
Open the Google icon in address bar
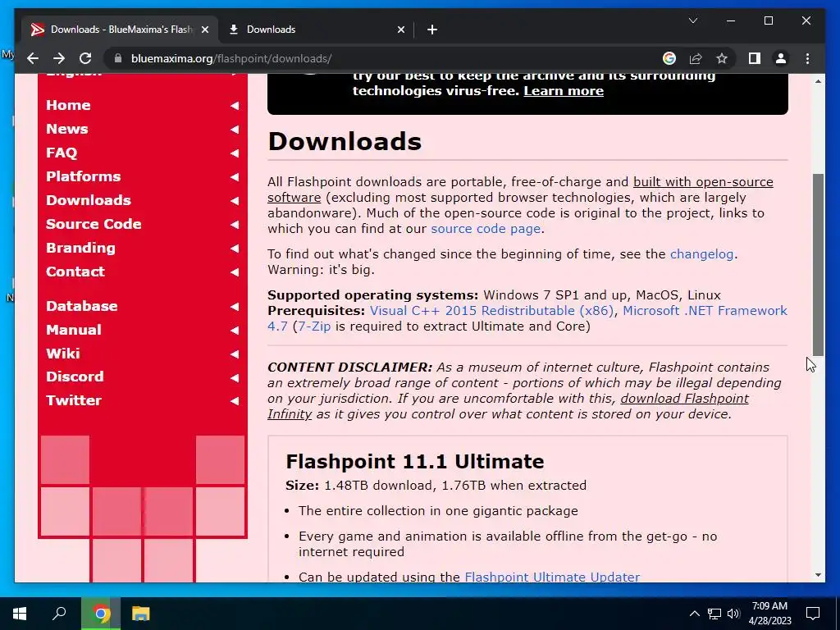pos(669,58)
